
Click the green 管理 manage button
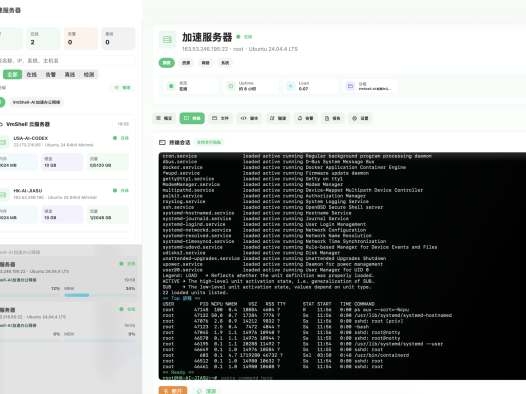[x=122, y=88]
